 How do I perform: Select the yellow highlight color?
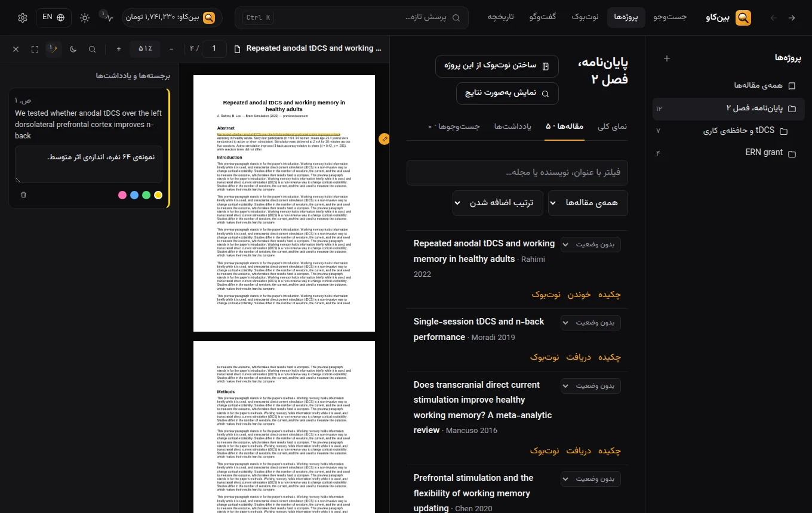[158, 195]
